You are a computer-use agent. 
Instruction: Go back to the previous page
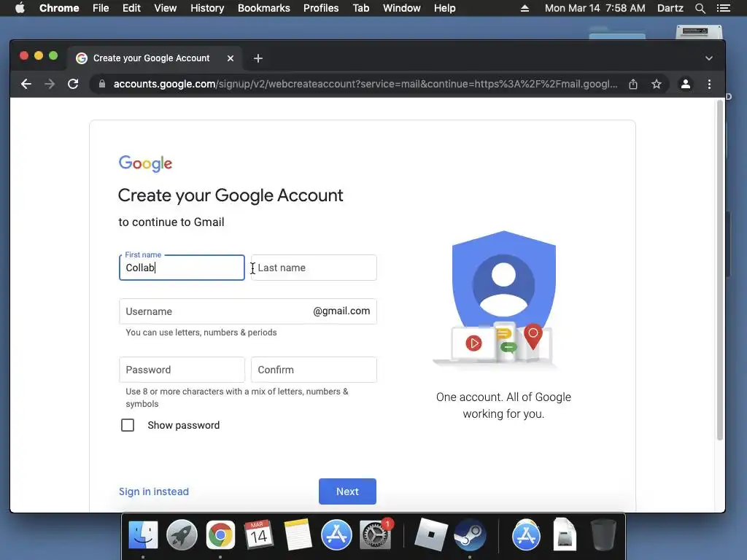point(26,85)
